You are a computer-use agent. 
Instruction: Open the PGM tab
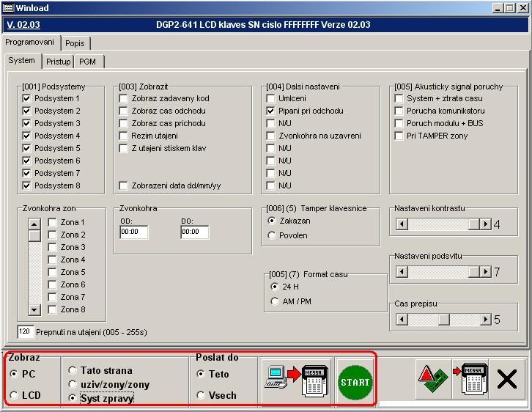(88, 62)
